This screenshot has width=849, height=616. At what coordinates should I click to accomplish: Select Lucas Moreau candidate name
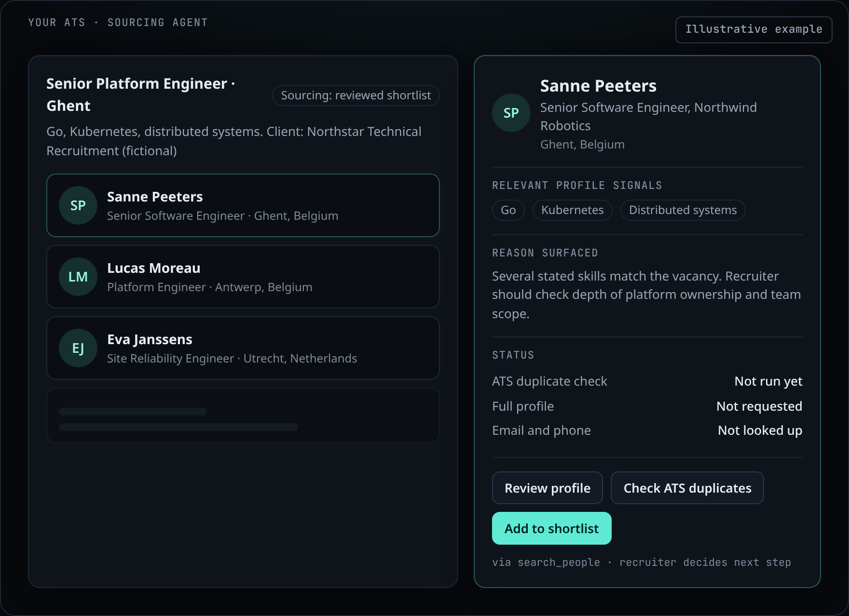point(153,268)
